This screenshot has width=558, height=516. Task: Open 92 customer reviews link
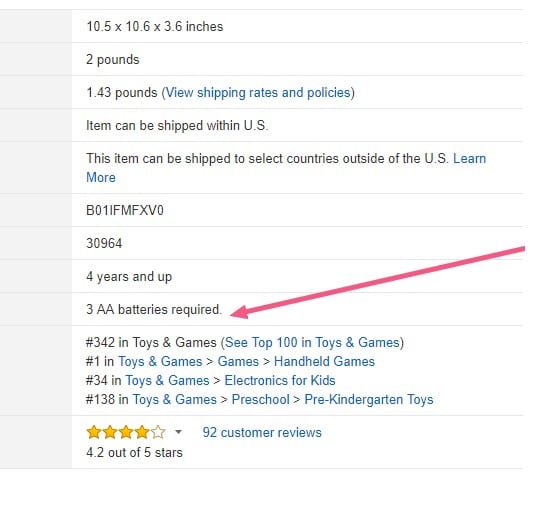click(x=262, y=433)
